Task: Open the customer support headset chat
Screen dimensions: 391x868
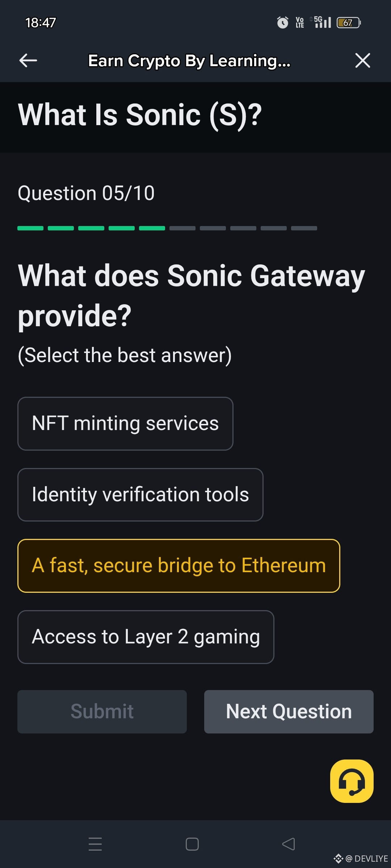Action: [352, 781]
